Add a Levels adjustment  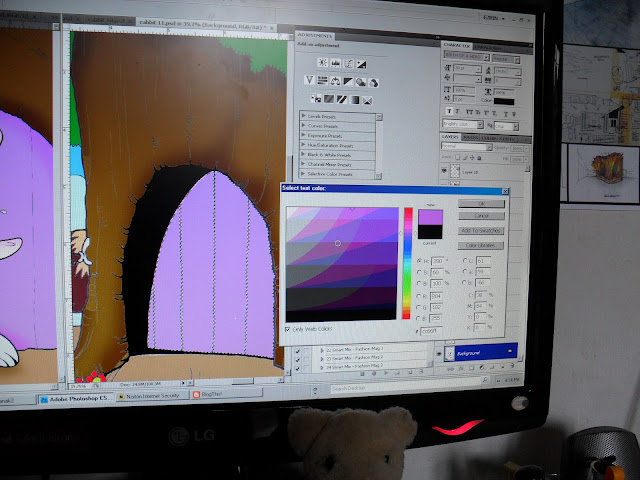336,63
